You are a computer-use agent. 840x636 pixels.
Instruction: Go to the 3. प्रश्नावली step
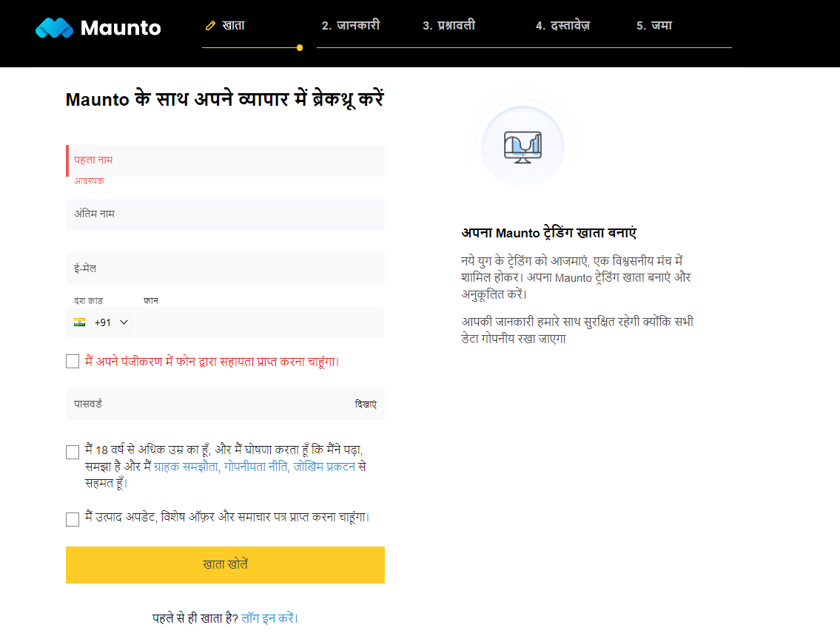tap(449, 26)
